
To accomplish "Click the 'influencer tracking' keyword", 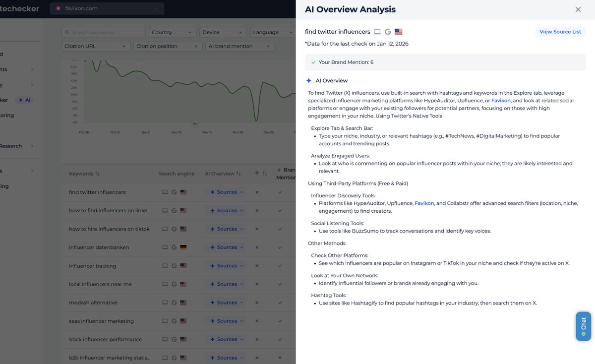I will [92, 266].
